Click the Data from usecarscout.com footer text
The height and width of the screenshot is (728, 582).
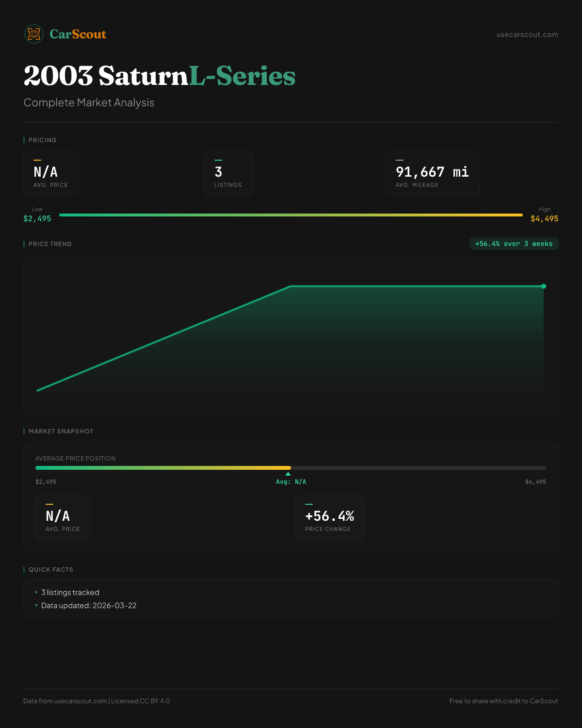pos(97,701)
